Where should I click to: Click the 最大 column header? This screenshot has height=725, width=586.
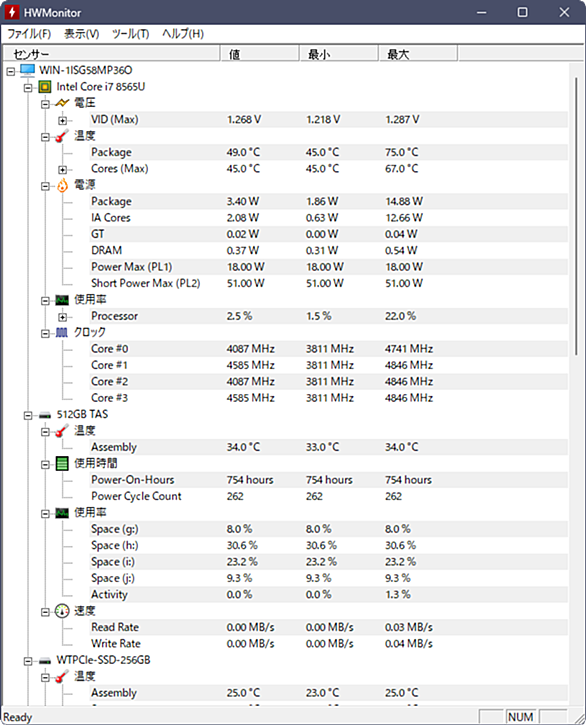point(418,54)
